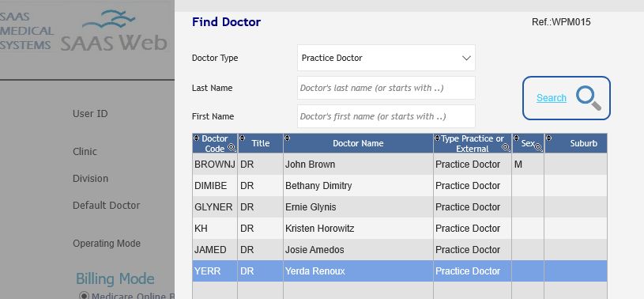The image size is (644, 299).
Task: Click the Last Name input field
Action: (x=386, y=88)
